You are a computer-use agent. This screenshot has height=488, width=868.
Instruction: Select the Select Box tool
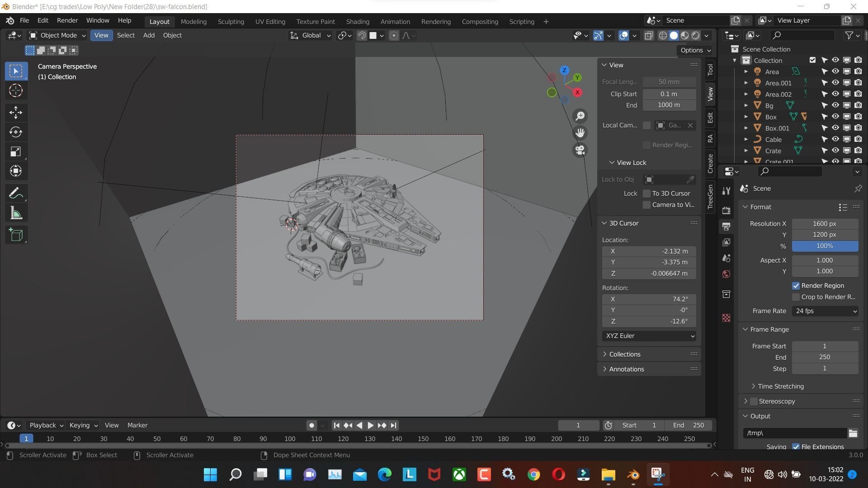coord(16,71)
